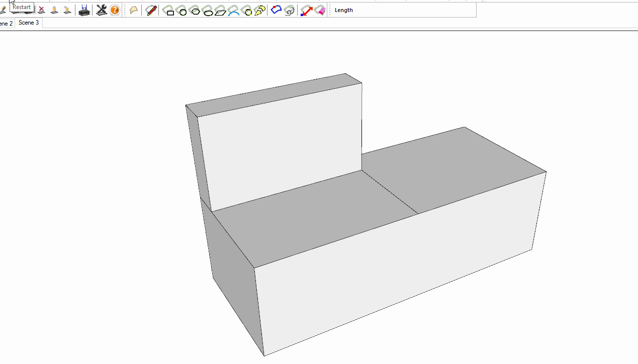This screenshot has height=364, width=638.
Task: Select the yellow sector on surface tool
Action: click(259, 11)
